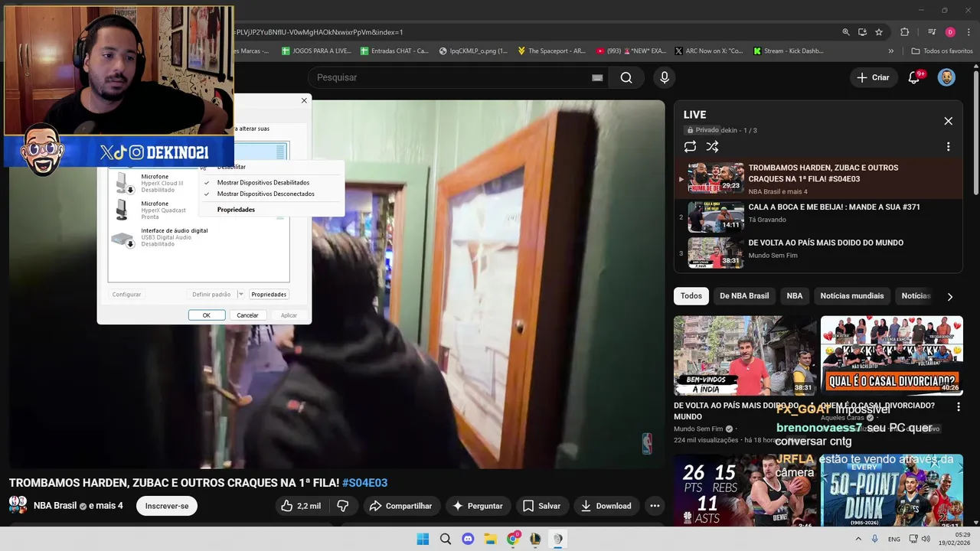
Task: Click the Salvar button
Action: pyautogui.click(x=541, y=506)
